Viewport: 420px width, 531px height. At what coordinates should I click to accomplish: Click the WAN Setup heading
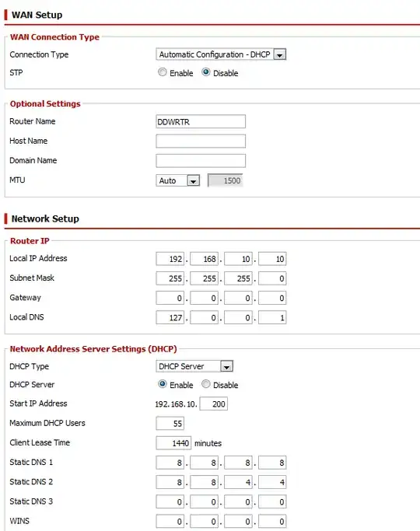pos(37,15)
